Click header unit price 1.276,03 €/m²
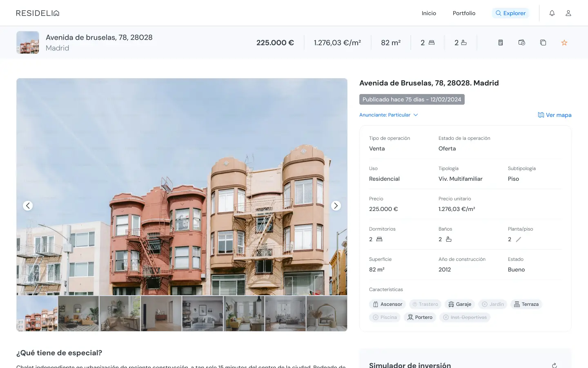The width and height of the screenshot is (588, 368). pos(337,43)
